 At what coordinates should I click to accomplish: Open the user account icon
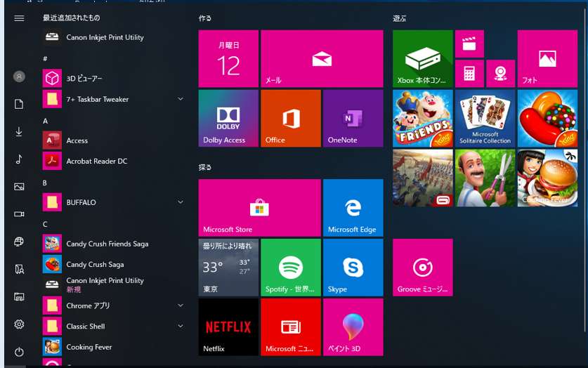tap(19, 77)
